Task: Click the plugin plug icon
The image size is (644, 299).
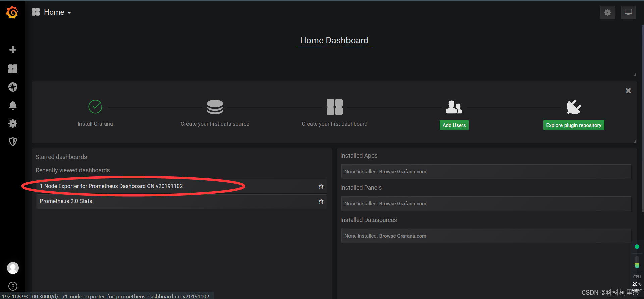Action: pos(574,107)
